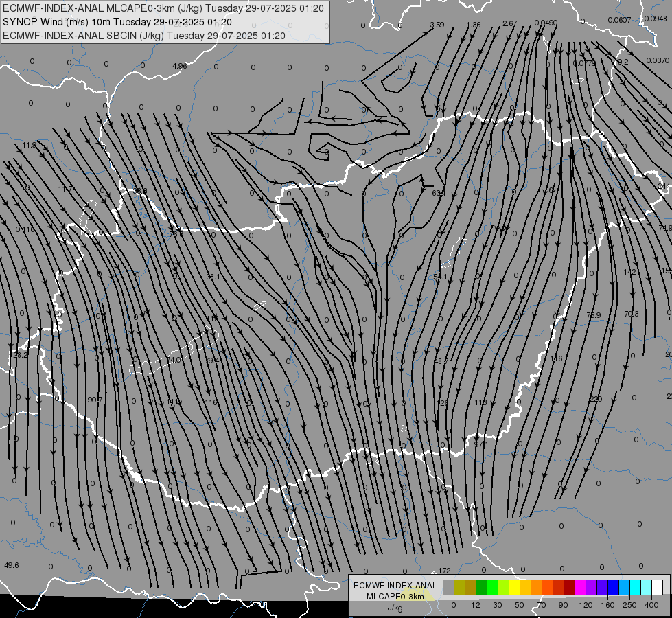Click map value 75.9
The height and width of the screenshot is (618, 672).
point(594,315)
